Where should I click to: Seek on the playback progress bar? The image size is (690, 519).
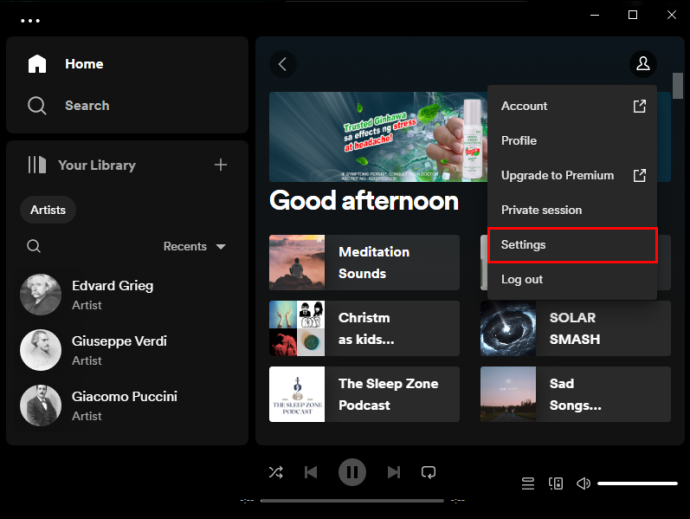coord(352,501)
